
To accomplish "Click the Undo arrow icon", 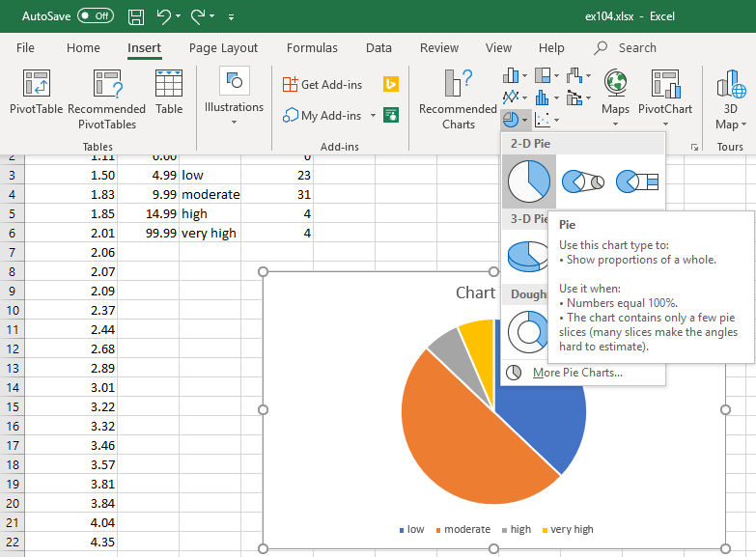I will pyautogui.click(x=163, y=16).
